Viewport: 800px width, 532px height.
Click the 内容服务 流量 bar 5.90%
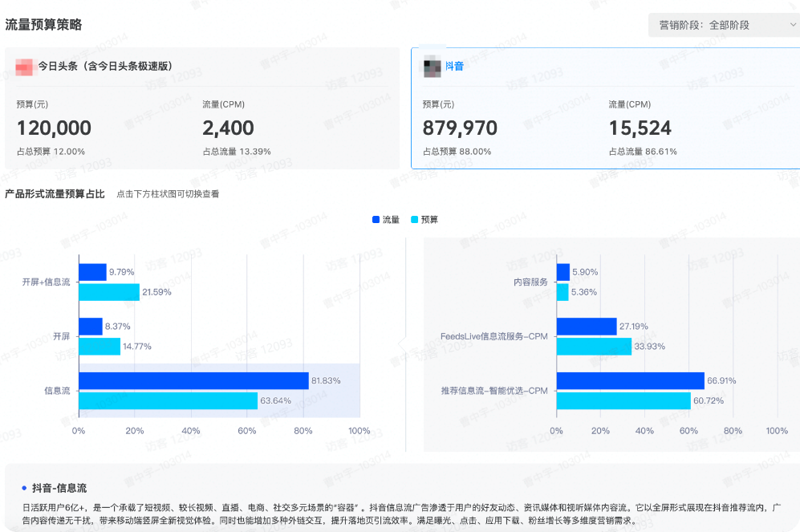tap(563, 272)
